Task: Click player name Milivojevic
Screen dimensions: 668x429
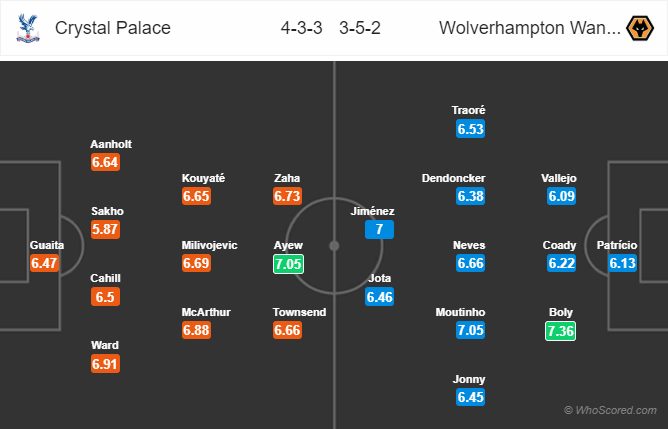Action: 208,245
